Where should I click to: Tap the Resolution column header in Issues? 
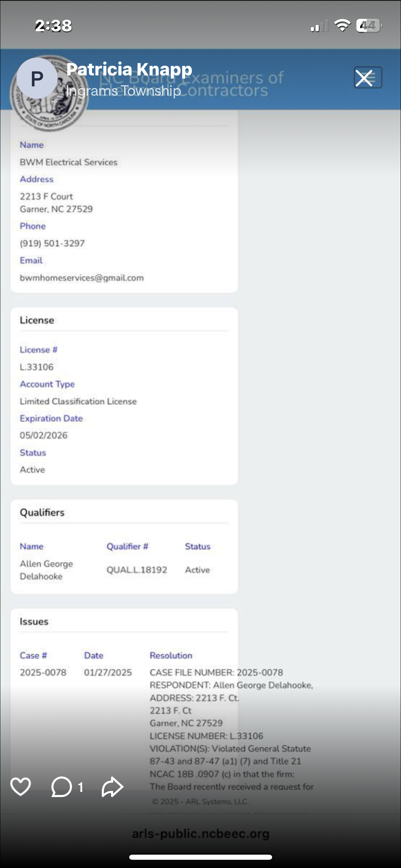pyautogui.click(x=171, y=655)
